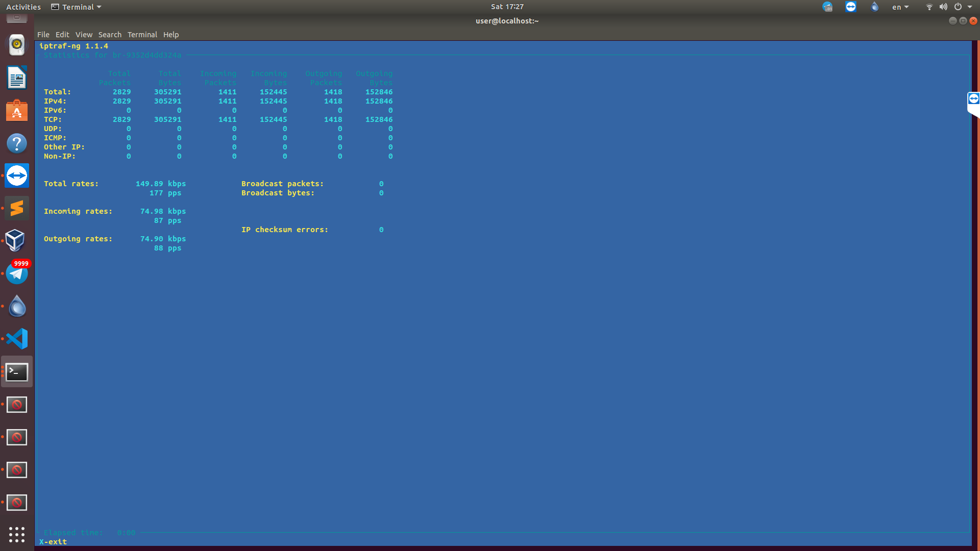Click TeamViewer side panel tab at right edge

coord(973,99)
